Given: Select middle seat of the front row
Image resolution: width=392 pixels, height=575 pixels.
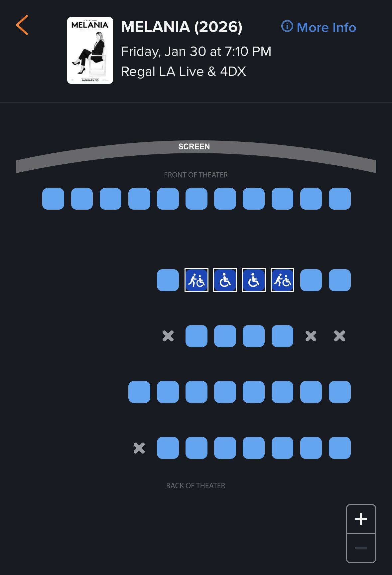Looking at the screenshot, I should [196, 199].
